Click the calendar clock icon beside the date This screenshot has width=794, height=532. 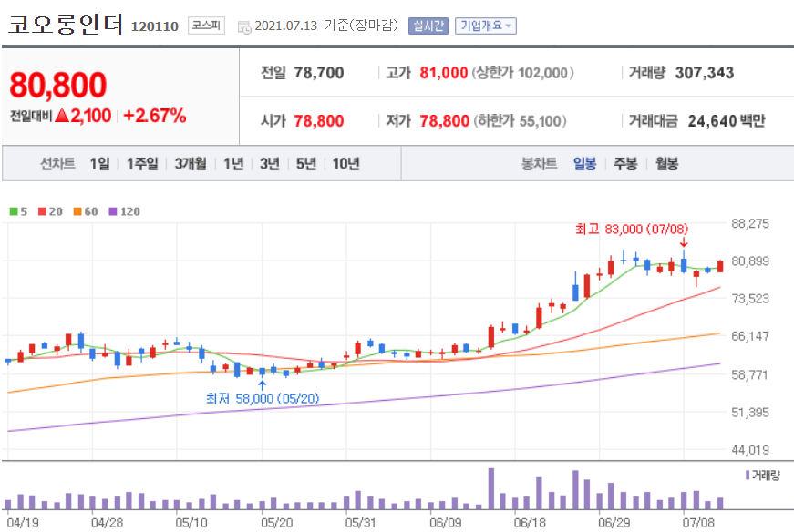244,27
